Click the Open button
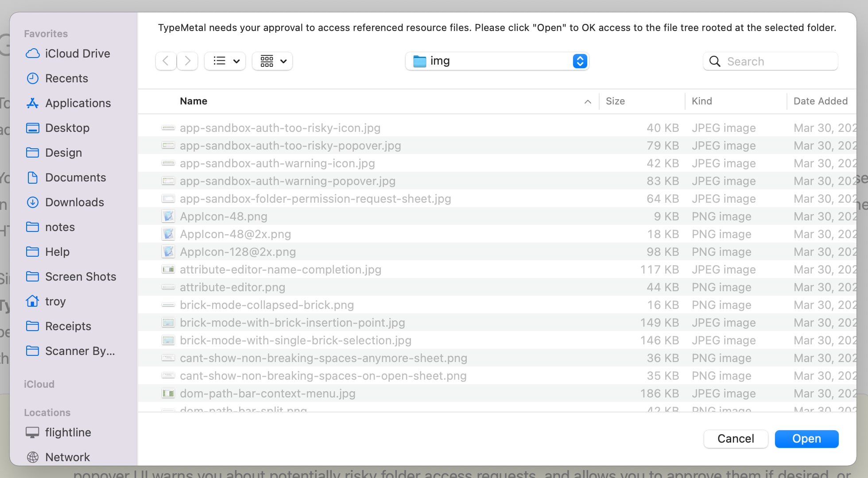The height and width of the screenshot is (478, 868). [806, 439]
